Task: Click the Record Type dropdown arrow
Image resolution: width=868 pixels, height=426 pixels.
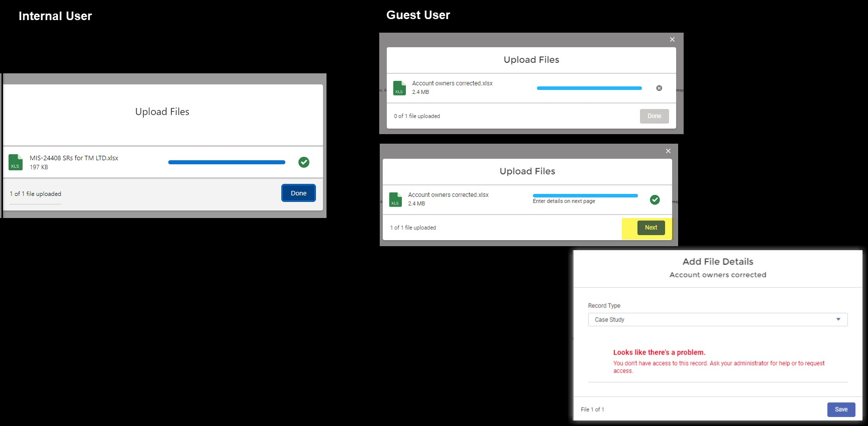Action: [838, 319]
